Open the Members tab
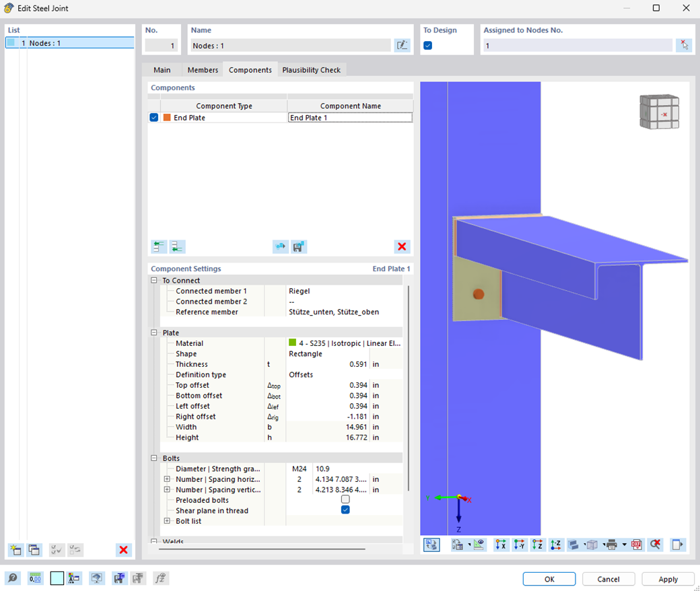700x591 pixels. (202, 69)
